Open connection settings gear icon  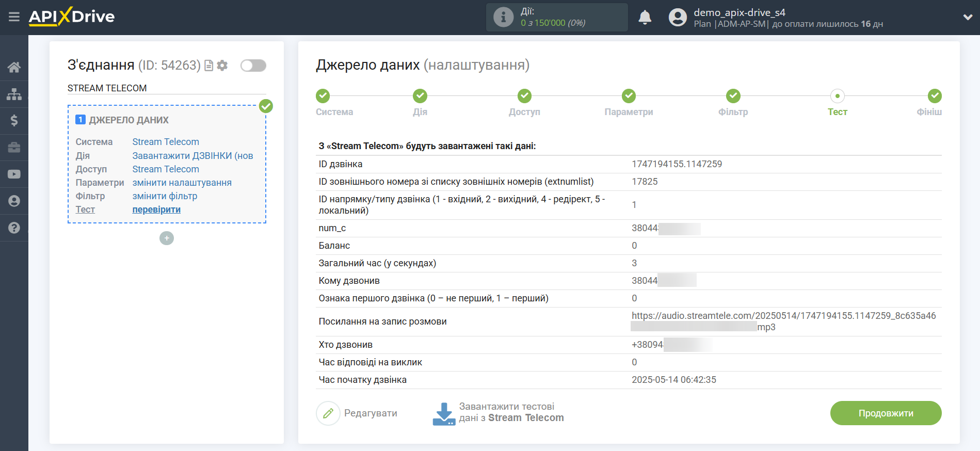click(x=222, y=66)
